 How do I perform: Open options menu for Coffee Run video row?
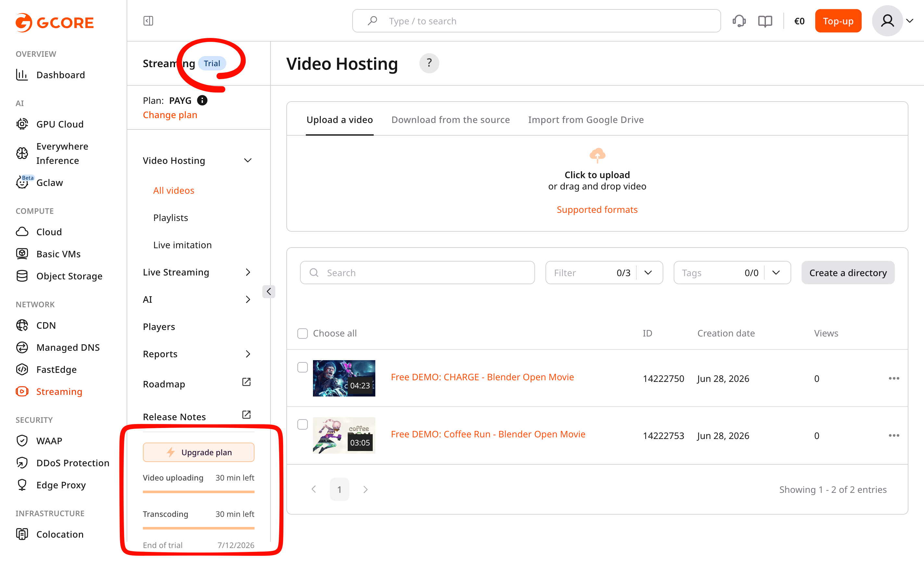(x=894, y=435)
